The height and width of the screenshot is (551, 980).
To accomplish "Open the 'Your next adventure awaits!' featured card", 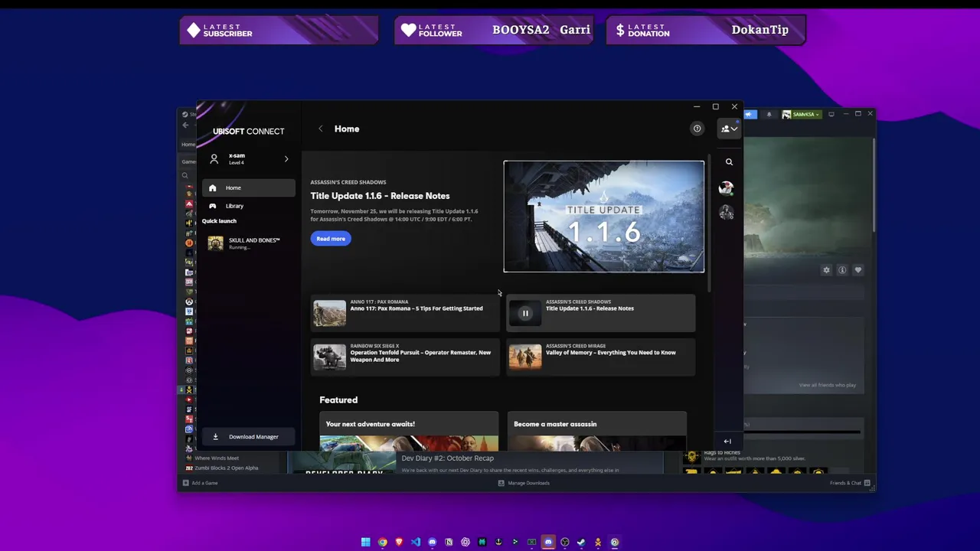I will pos(409,432).
